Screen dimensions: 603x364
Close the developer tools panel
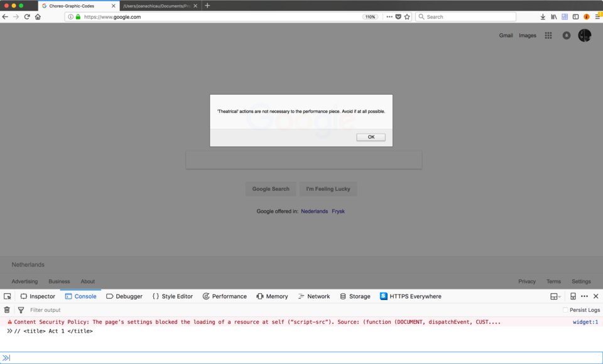coord(595,296)
